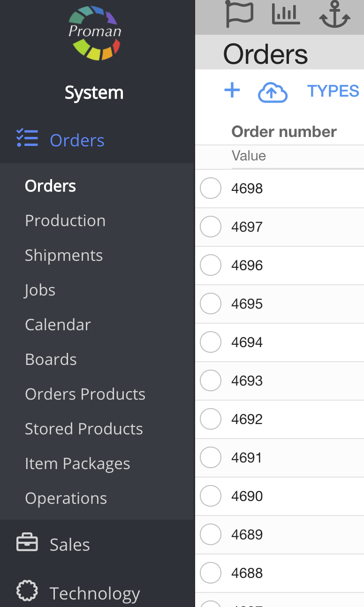Viewport: 364px width, 607px height.
Task: Expand the Technology sidebar section
Action: pyautogui.click(x=95, y=593)
